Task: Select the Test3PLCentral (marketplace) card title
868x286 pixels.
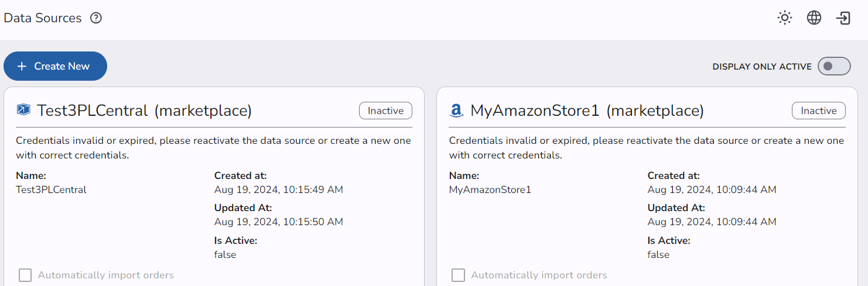Action: pyautogui.click(x=144, y=111)
